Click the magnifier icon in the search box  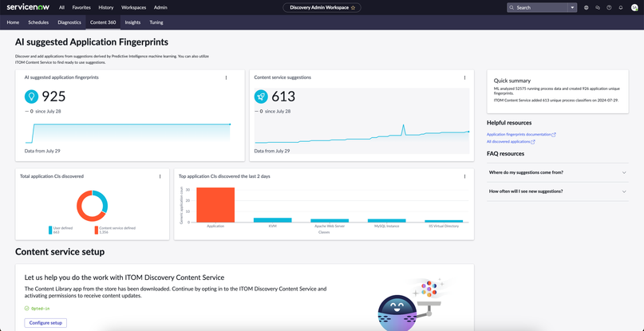[512, 7]
